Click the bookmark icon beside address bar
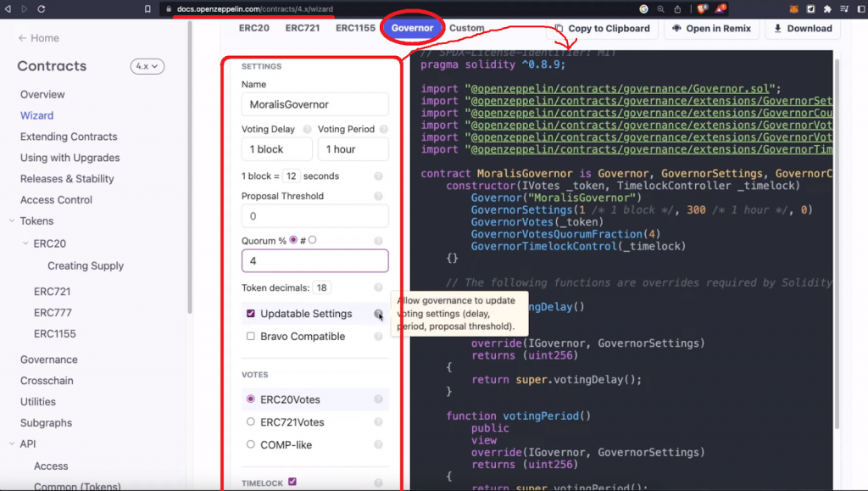Image resolution: width=868 pixels, height=491 pixels. (147, 8)
